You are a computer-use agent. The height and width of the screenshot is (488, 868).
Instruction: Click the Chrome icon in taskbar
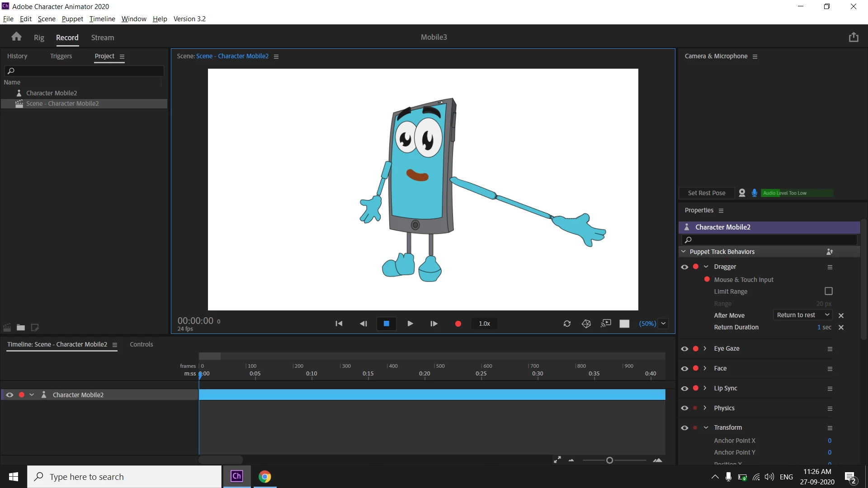(264, 477)
